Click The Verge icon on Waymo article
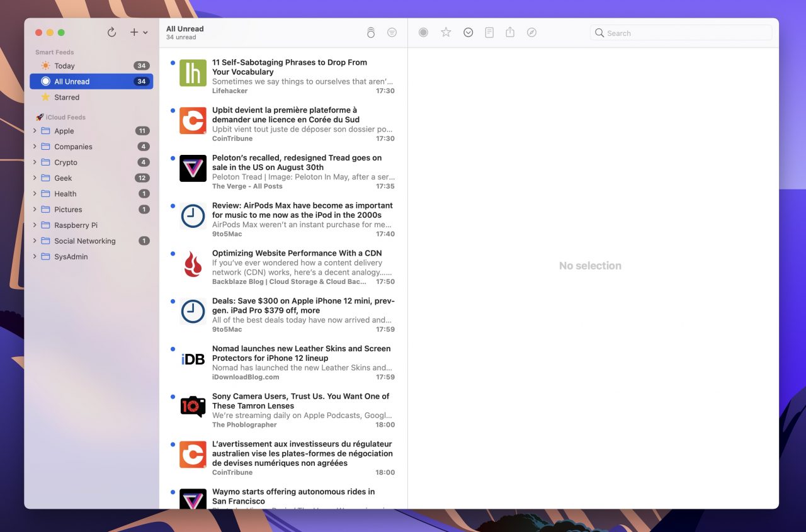The image size is (806, 532). tap(193, 499)
